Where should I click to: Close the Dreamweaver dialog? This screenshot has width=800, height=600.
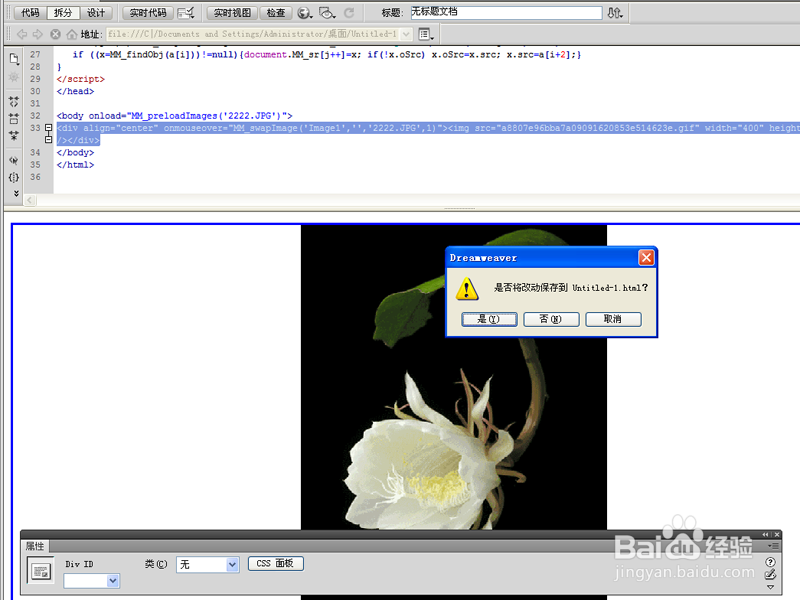pos(646,258)
